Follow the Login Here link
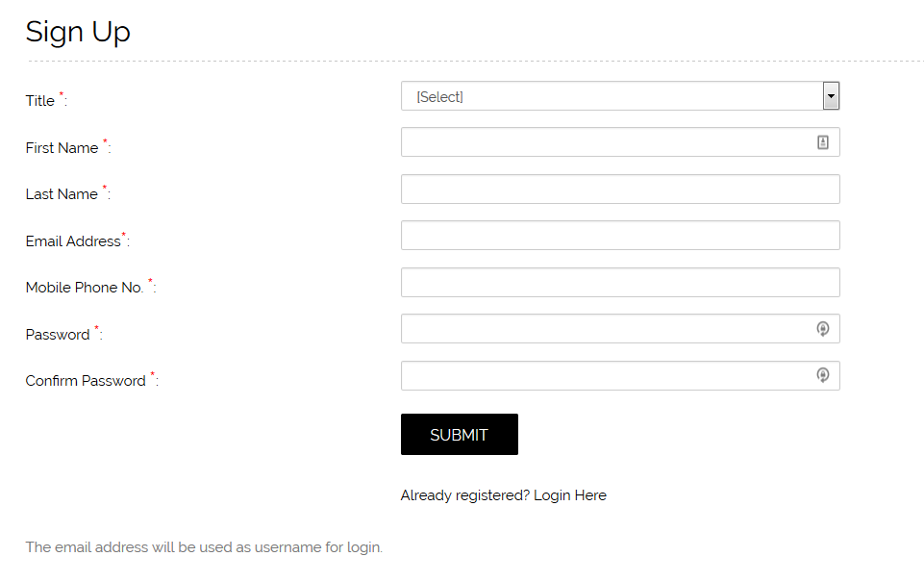The image size is (924, 582). pos(570,495)
